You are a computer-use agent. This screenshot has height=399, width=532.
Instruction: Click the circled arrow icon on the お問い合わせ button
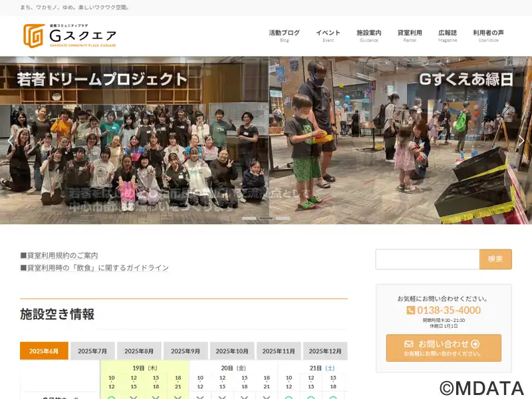click(475, 344)
